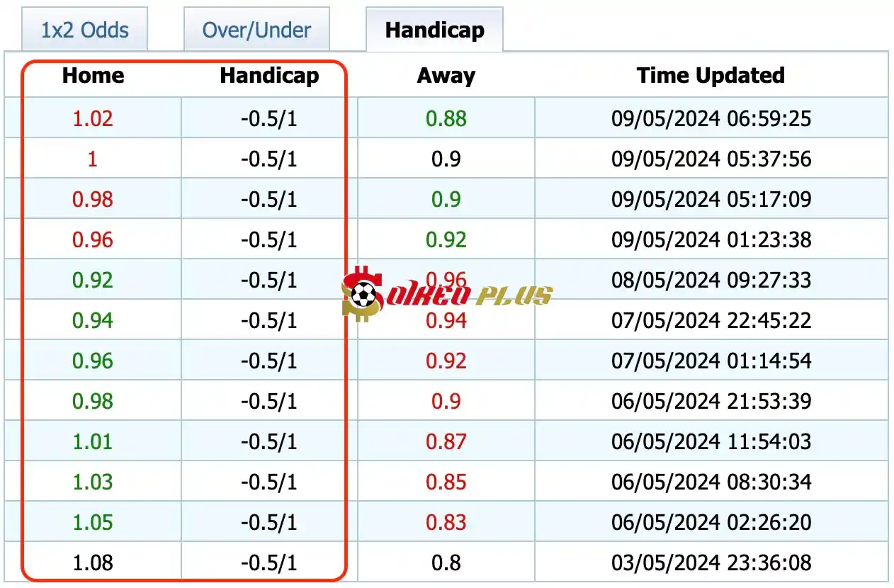894x588 pixels.
Task: Select the timestamp 03/05/2024 23:36:08
Action: pos(711,563)
